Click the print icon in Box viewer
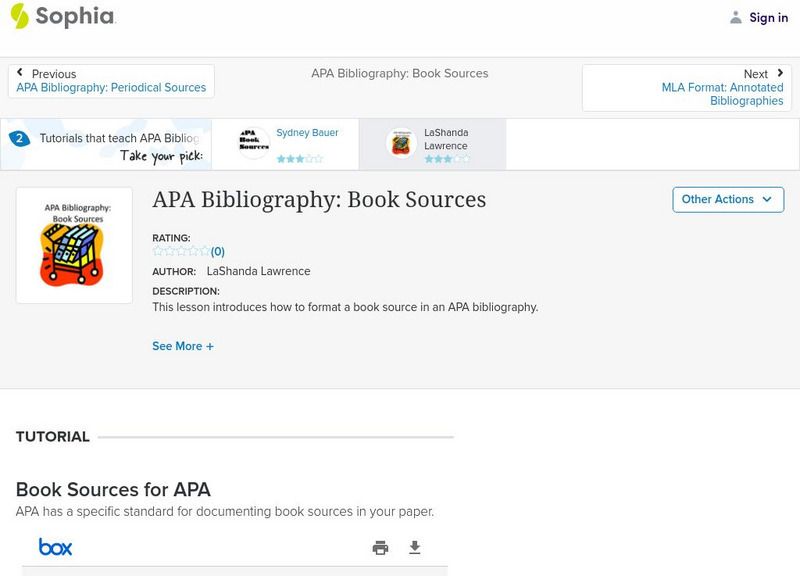Image resolution: width=800 pixels, height=576 pixels. click(380, 547)
